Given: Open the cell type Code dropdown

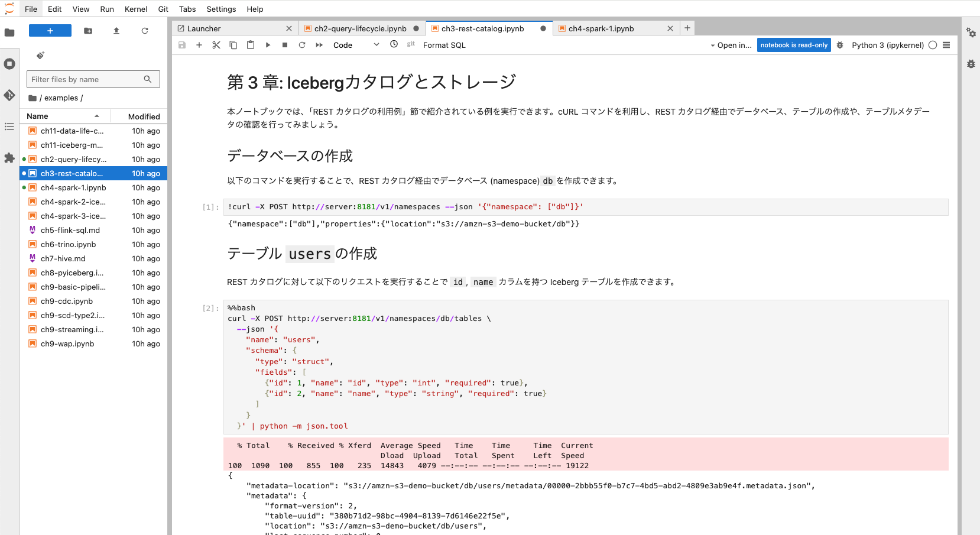Looking at the screenshot, I should pyautogui.click(x=356, y=45).
